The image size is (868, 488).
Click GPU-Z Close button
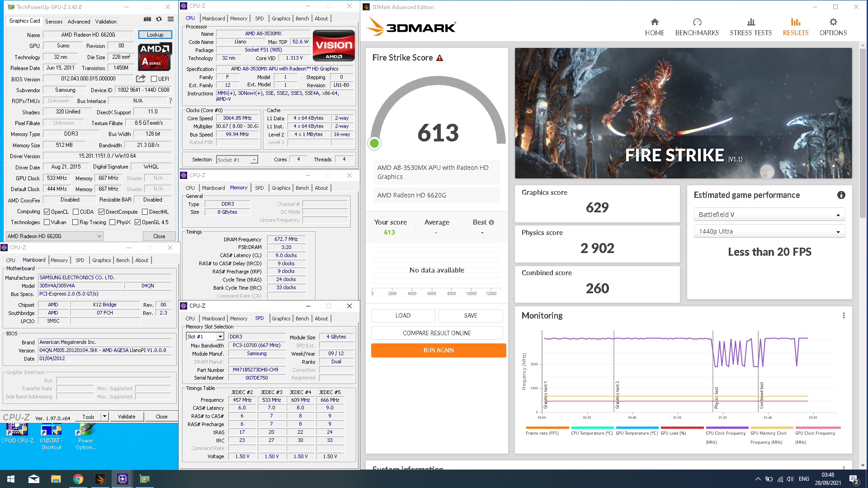tap(159, 236)
